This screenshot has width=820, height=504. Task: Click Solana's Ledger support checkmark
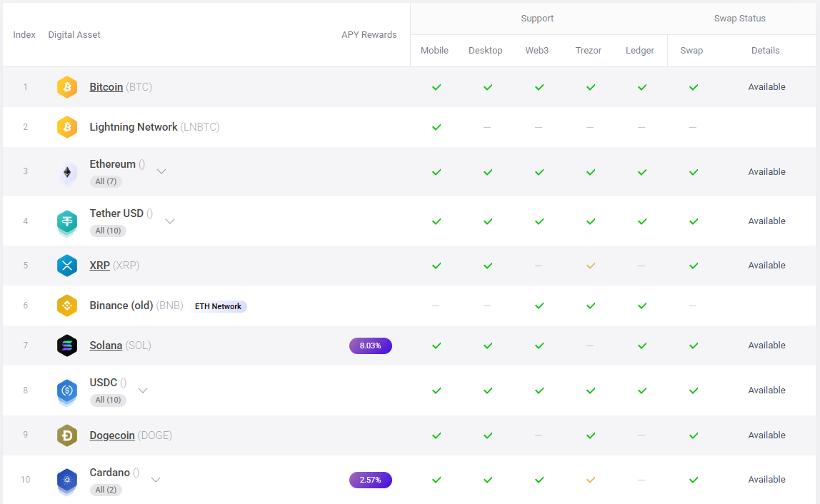pos(641,346)
